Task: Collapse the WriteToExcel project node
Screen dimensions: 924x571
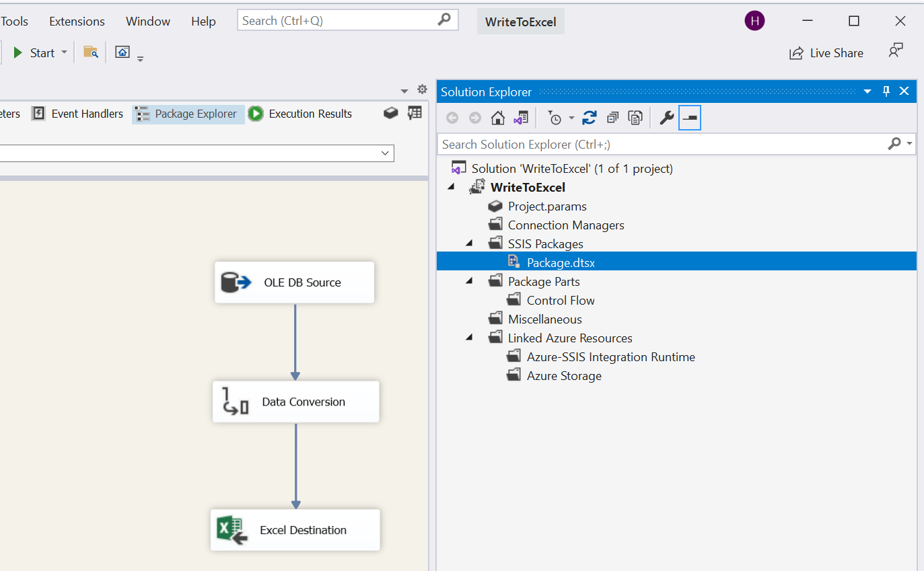Action: pos(450,188)
